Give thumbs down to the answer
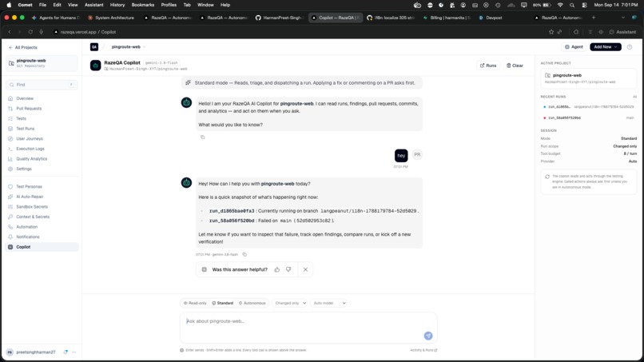Screen dimensions: 644x362 click(288, 269)
